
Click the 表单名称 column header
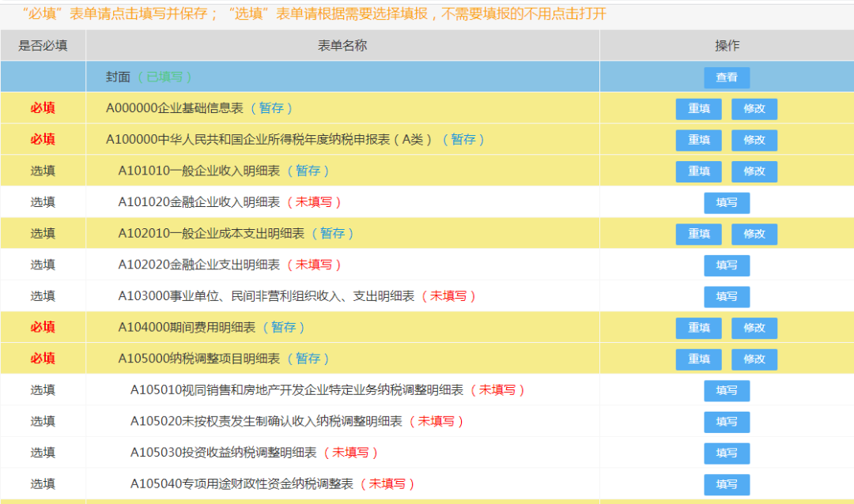(342, 45)
